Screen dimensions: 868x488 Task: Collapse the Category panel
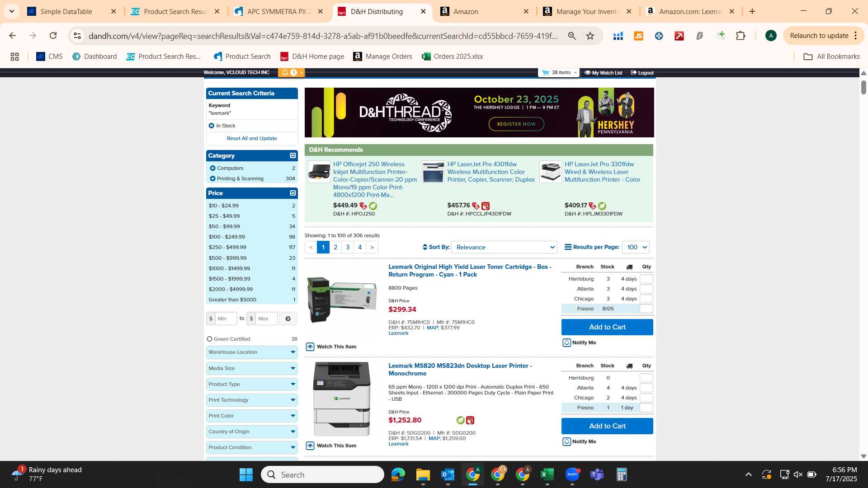coord(293,155)
